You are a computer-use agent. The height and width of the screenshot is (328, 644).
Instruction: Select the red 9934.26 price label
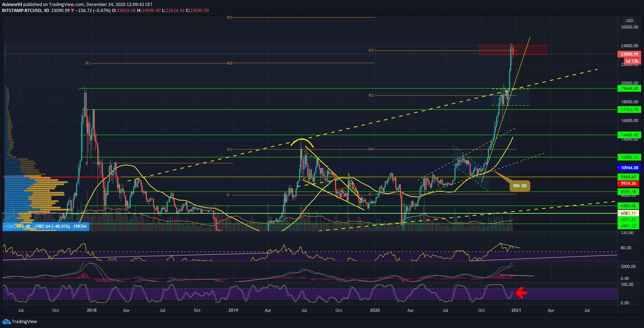(629, 183)
